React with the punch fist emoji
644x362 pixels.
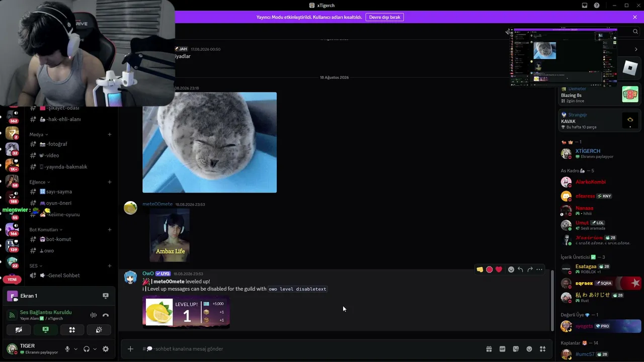[x=480, y=269]
